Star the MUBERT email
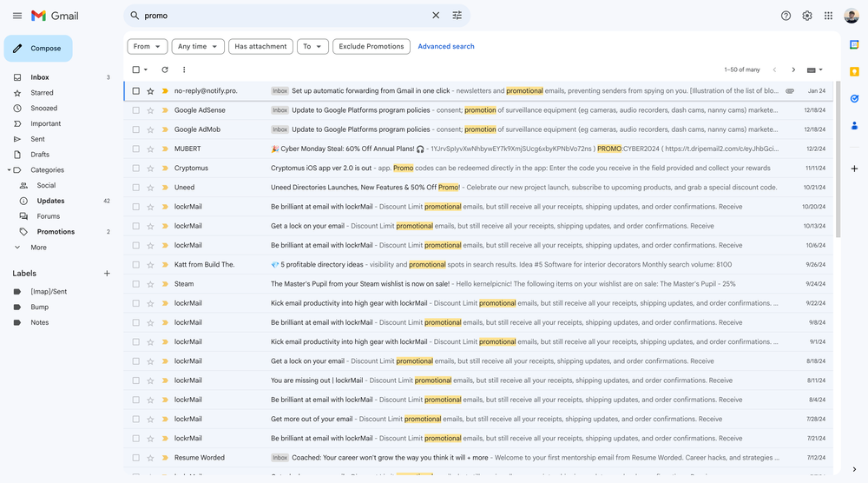This screenshot has height=483, width=868. [x=150, y=149]
